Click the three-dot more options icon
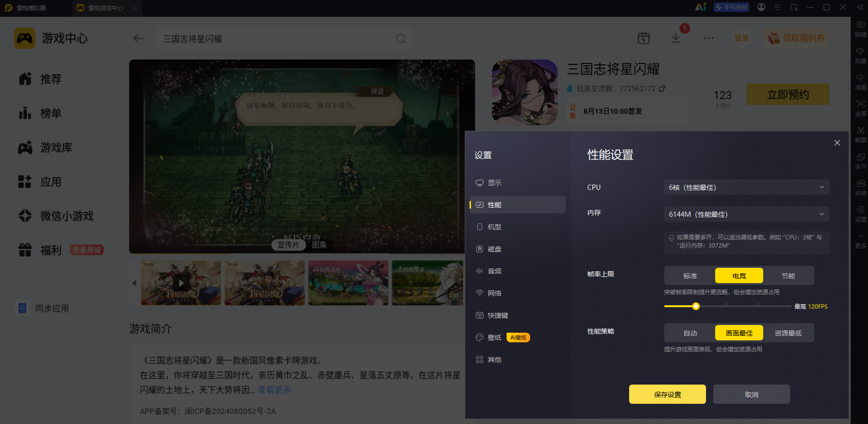 point(708,38)
